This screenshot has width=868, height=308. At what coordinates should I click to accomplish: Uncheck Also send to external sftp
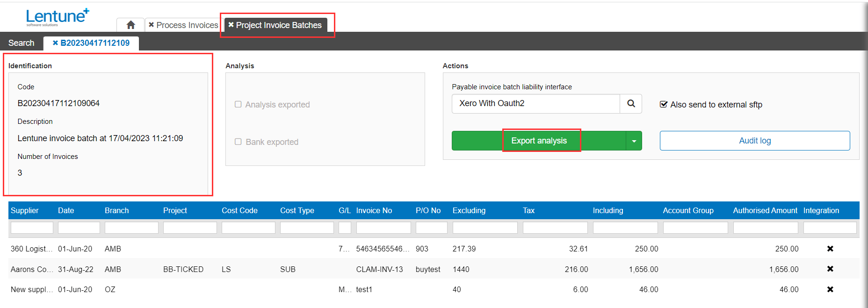(x=663, y=104)
